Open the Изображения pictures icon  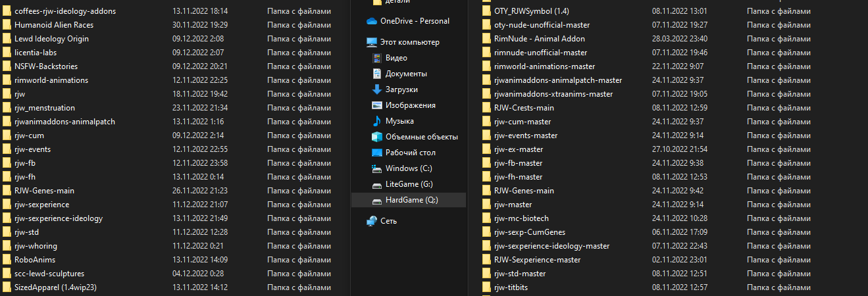pos(377,105)
